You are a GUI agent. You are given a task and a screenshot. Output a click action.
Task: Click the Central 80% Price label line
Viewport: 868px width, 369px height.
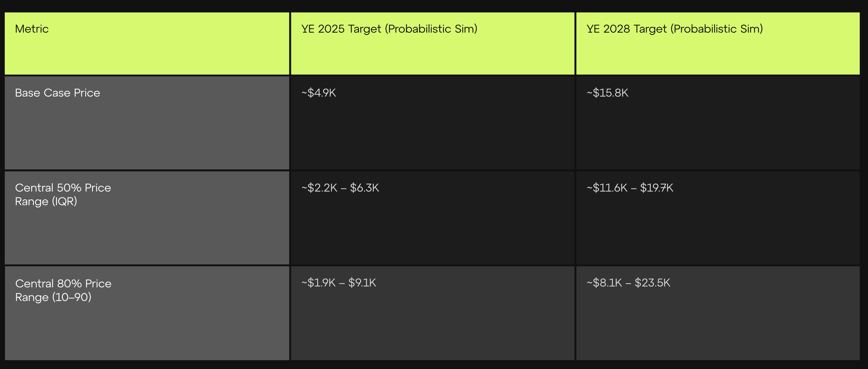63,283
